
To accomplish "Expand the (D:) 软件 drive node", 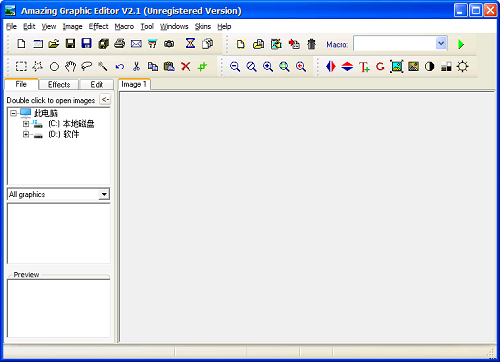I will [x=26, y=134].
